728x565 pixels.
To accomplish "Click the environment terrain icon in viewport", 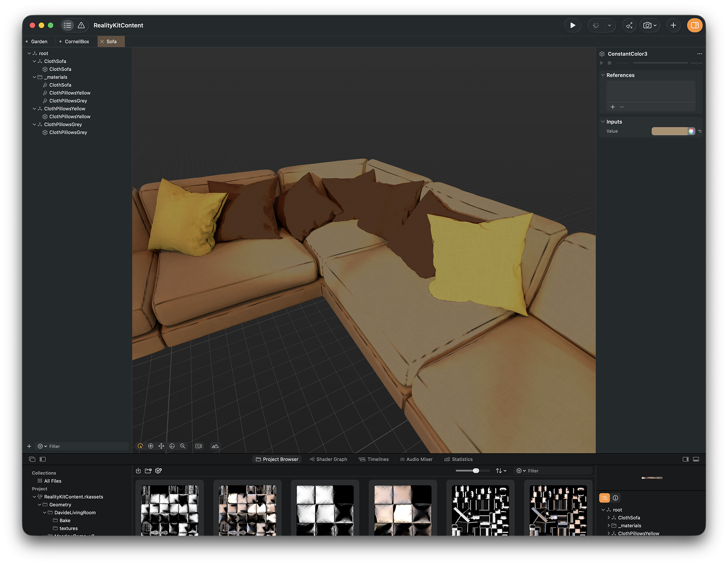I will pyautogui.click(x=215, y=446).
